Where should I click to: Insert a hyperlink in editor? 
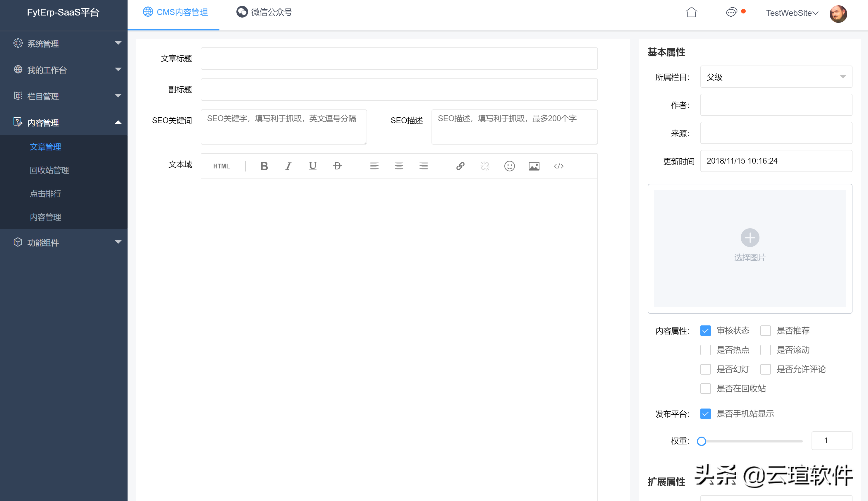460,166
